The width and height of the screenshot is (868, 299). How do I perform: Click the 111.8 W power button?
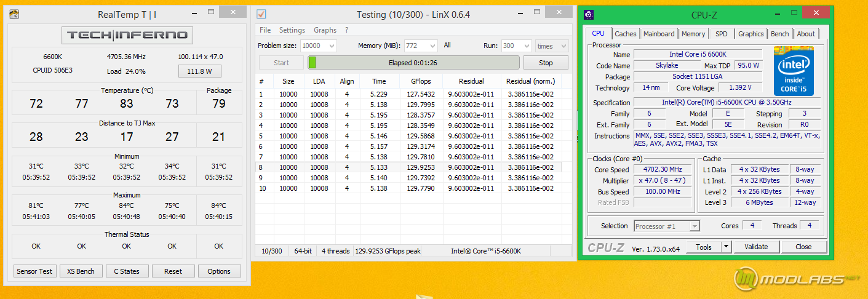tap(199, 71)
